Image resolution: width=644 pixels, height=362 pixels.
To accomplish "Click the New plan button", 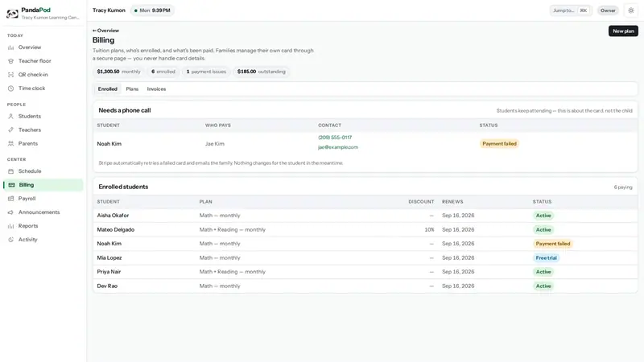I will tap(623, 31).
